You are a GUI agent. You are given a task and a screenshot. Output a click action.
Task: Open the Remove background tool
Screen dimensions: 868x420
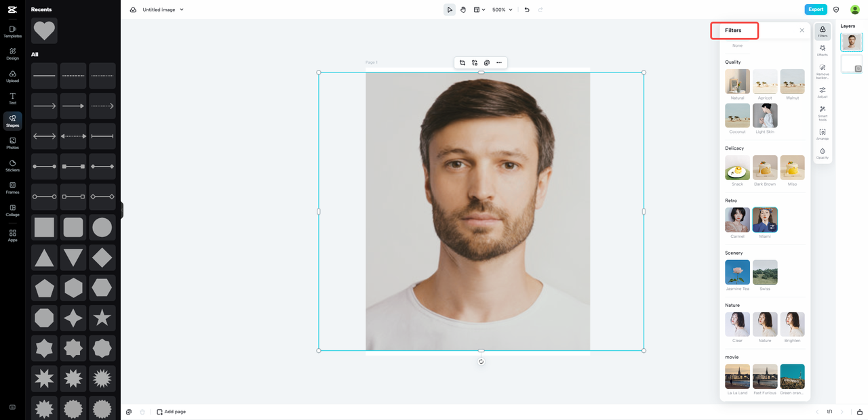(823, 71)
